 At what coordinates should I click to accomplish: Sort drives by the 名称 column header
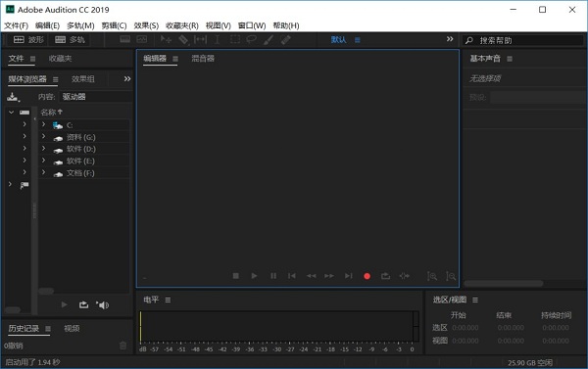pyautogui.click(x=51, y=112)
